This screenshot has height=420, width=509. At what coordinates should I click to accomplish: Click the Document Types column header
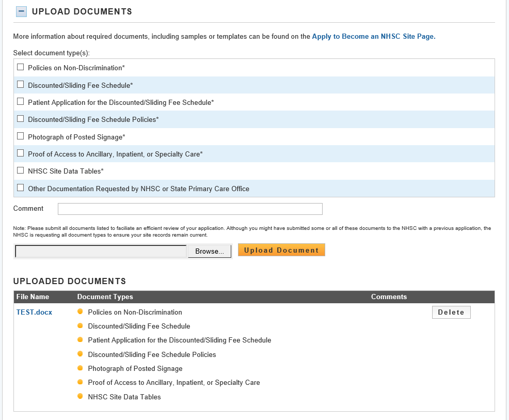pyautogui.click(x=105, y=297)
